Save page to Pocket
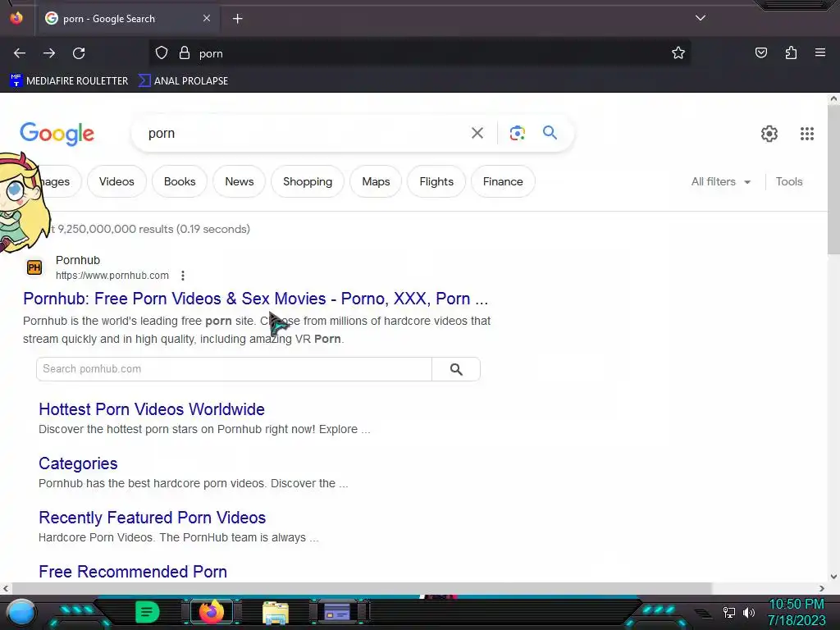 pos(760,52)
